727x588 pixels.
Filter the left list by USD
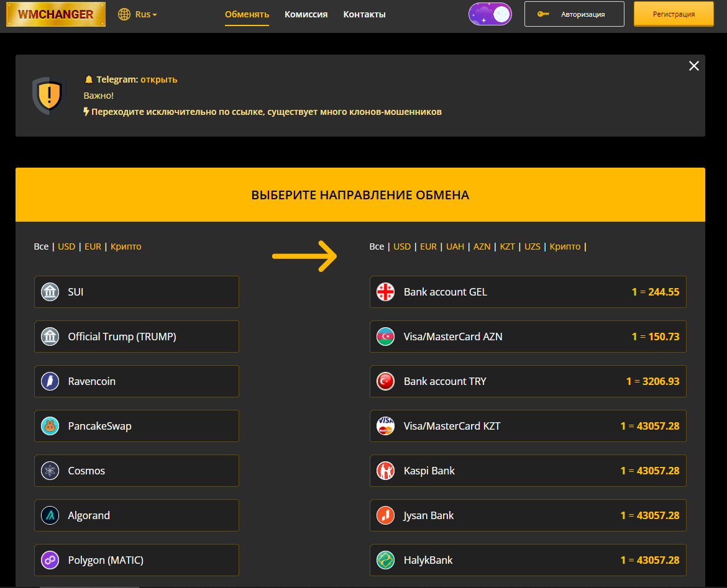[x=66, y=247]
